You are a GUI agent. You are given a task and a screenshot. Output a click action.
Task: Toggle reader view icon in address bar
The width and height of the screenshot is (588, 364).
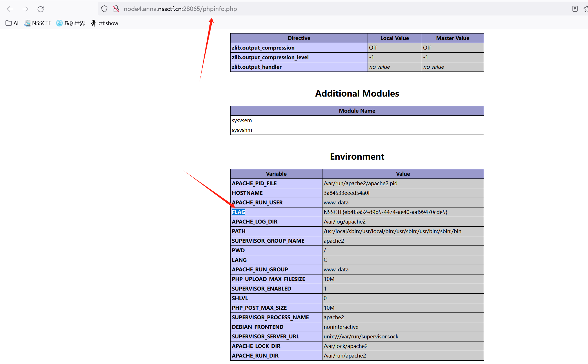pyautogui.click(x=575, y=9)
